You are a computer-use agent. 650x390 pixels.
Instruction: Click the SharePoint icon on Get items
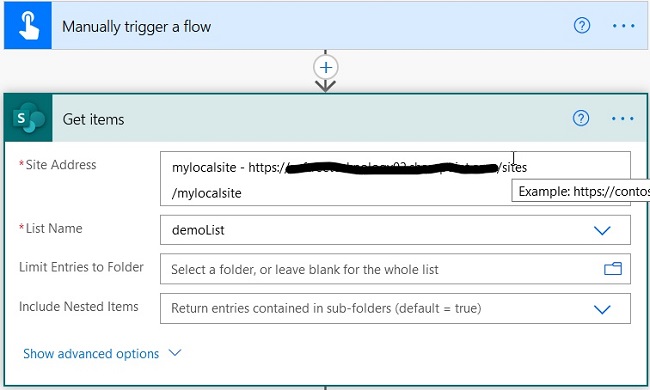28,119
